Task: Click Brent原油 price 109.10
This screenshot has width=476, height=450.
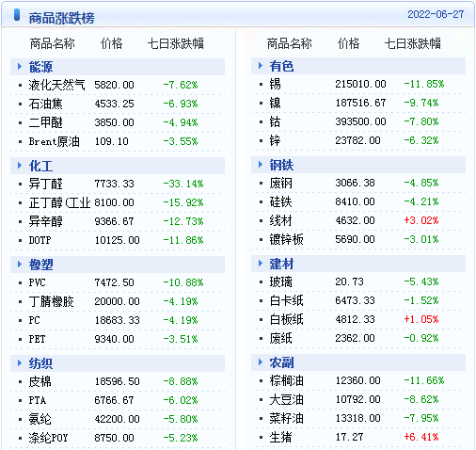Action: click(112, 141)
